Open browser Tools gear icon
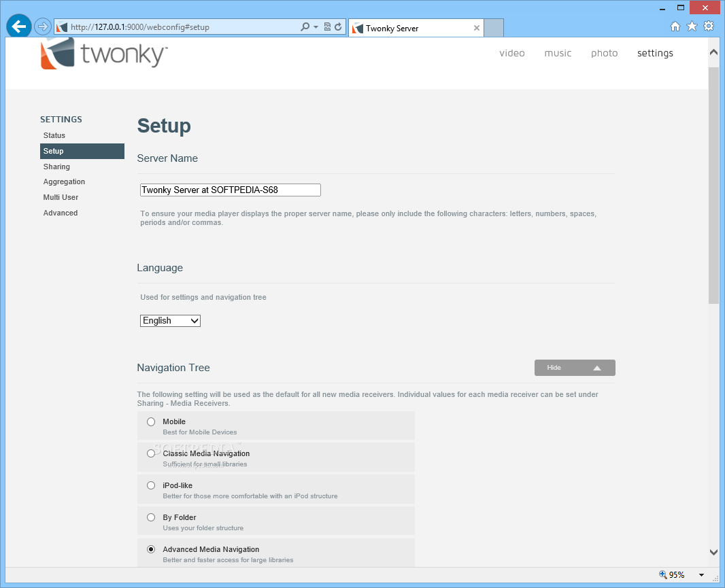Image resolution: width=725 pixels, height=588 pixels. [709, 27]
